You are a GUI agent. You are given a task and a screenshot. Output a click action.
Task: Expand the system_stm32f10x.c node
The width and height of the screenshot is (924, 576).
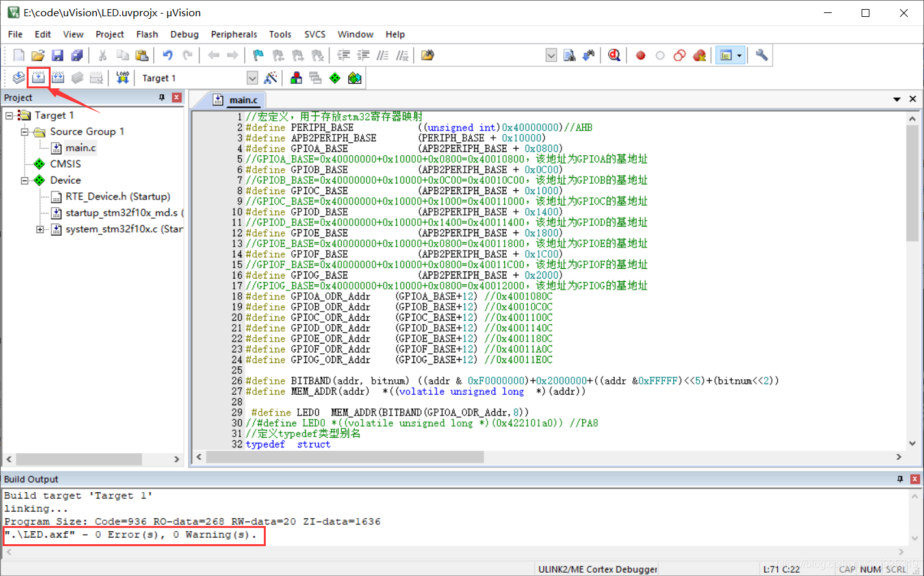(40, 229)
